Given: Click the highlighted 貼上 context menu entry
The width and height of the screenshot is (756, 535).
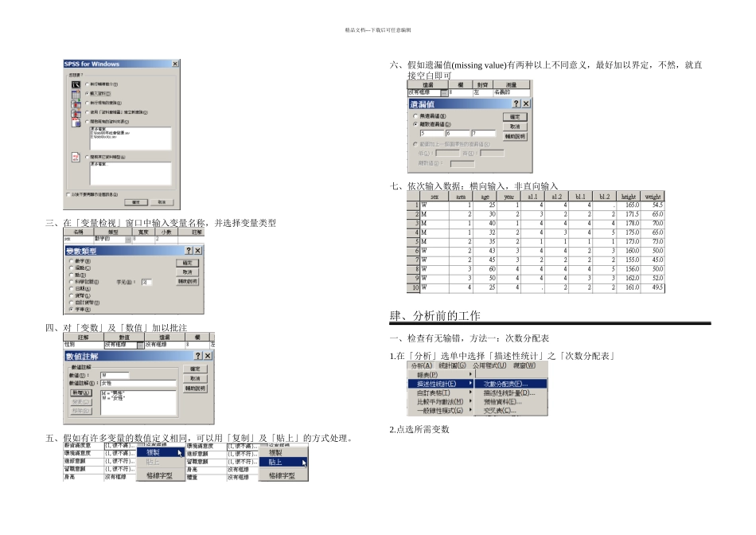Looking at the screenshot, I should pyautogui.click(x=283, y=463).
